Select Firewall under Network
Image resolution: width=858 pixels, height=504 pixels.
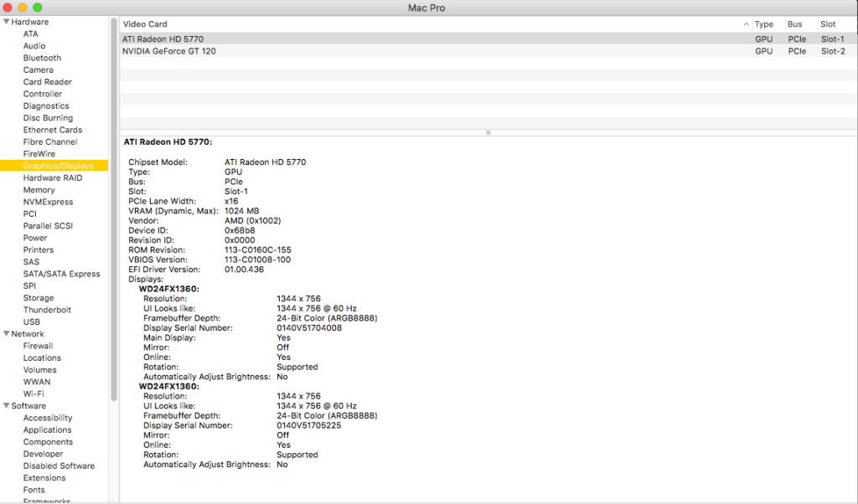click(x=39, y=347)
